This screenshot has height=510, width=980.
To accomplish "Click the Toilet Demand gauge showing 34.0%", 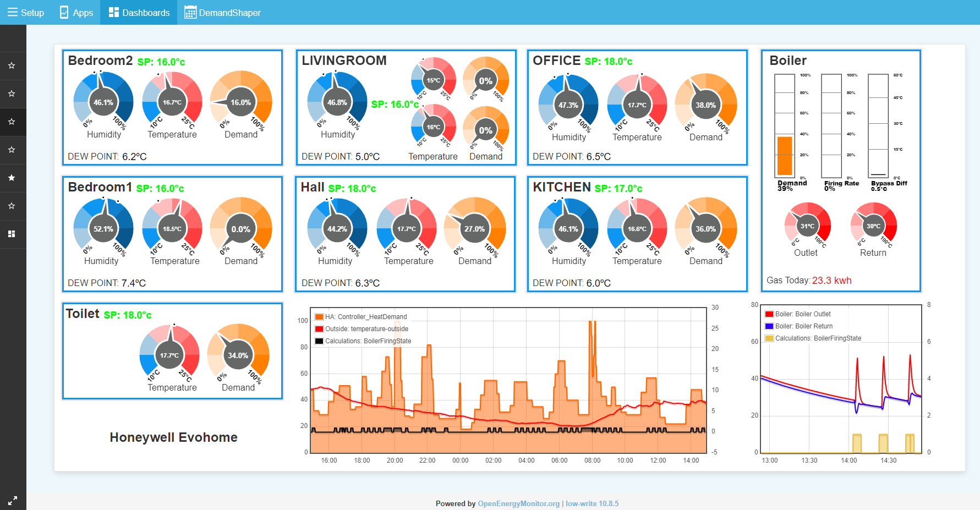I will point(238,355).
